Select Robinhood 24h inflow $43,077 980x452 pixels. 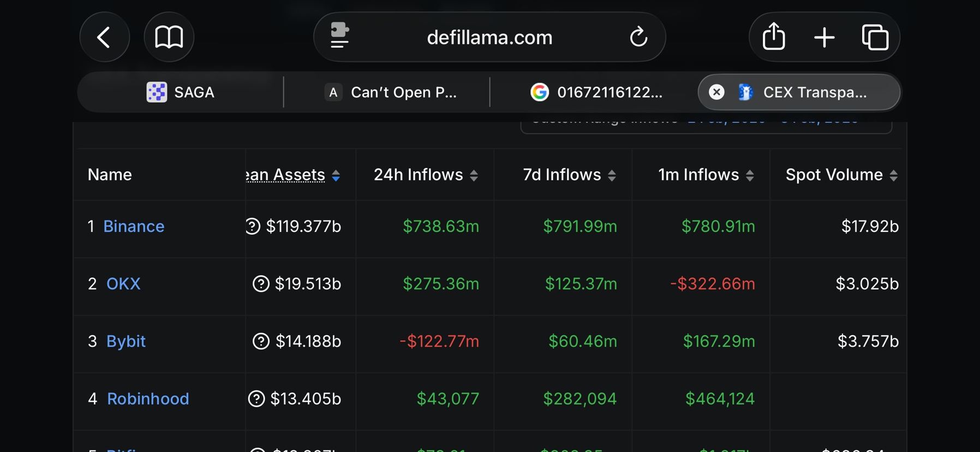point(448,399)
